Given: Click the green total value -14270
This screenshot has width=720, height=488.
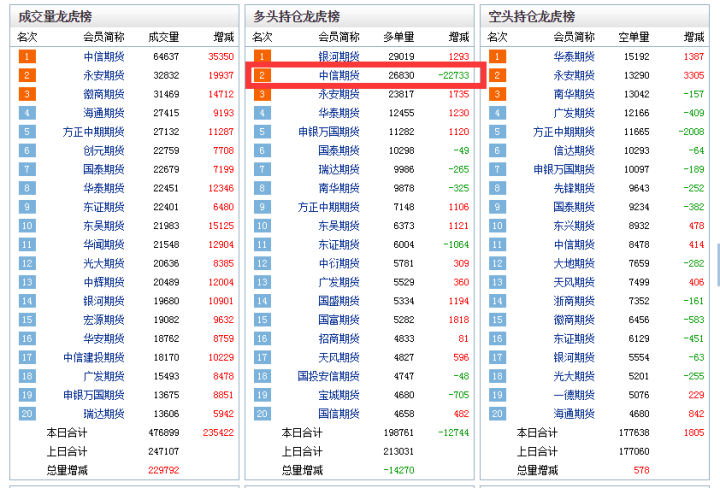Looking at the screenshot, I should pos(399,470).
